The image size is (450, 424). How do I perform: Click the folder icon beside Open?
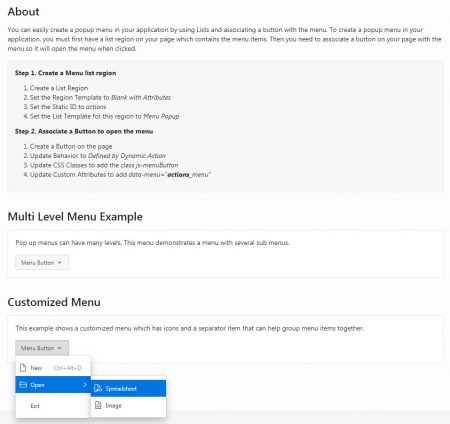click(x=23, y=385)
